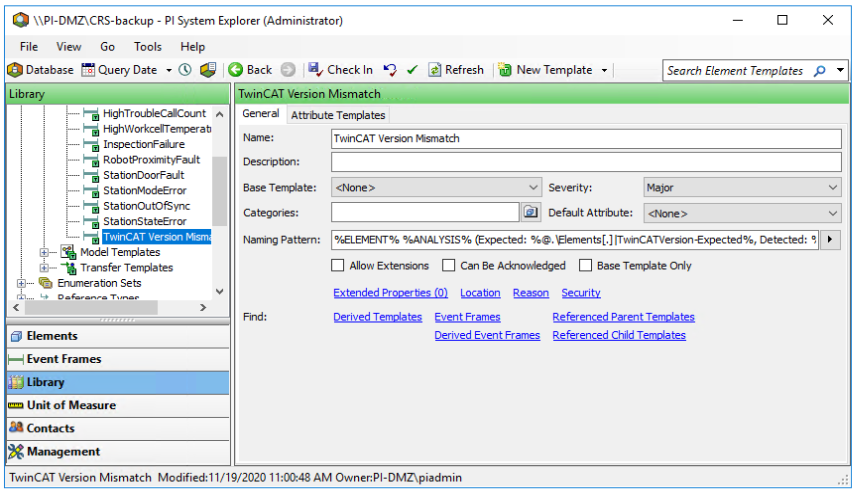Expand the Transfer Templates tree node
856x492 pixels.
[44, 268]
